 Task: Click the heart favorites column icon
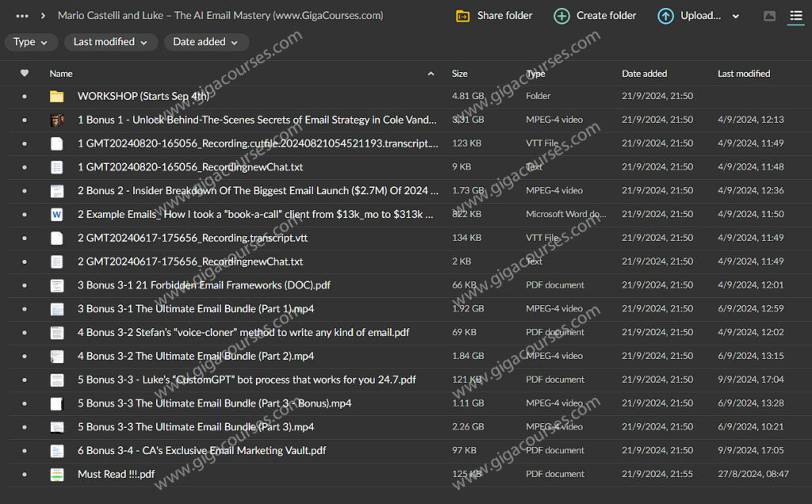coord(25,74)
